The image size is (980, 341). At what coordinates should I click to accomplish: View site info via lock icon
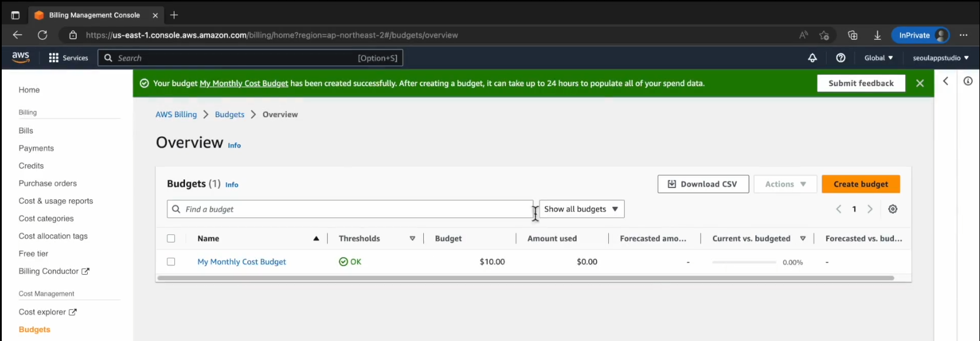coord(73,35)
